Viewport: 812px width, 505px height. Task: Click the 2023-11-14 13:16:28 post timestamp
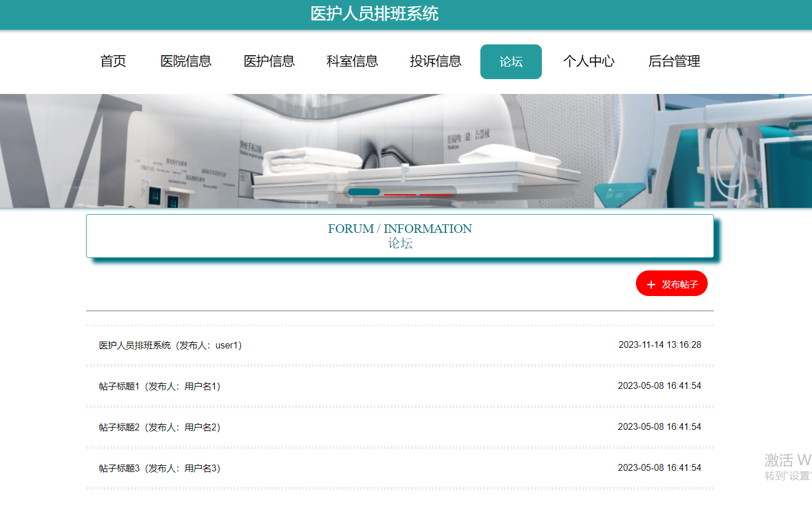pos(660,344)
